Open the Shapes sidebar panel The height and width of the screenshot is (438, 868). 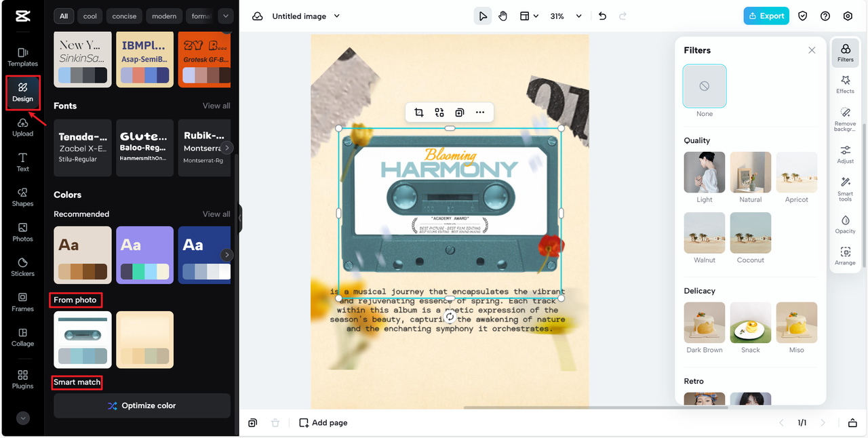[x=22, y=197]
